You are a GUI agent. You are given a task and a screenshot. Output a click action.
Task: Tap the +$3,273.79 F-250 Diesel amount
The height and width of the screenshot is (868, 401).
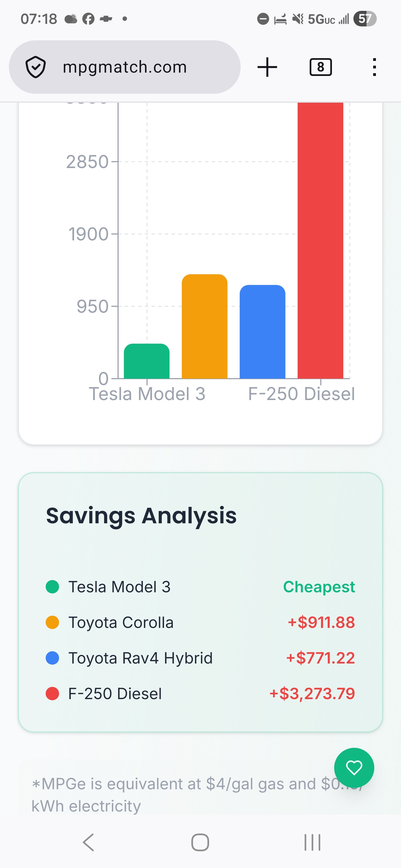[312, 694]
